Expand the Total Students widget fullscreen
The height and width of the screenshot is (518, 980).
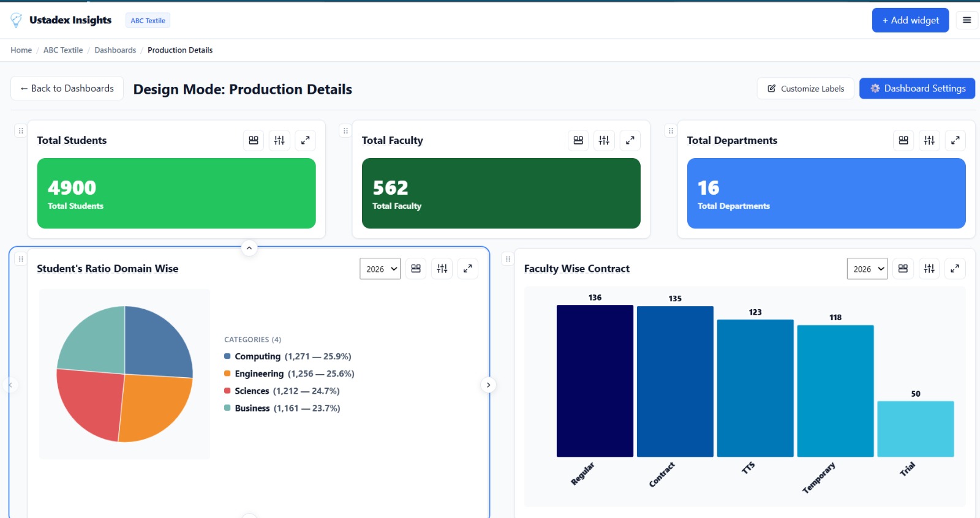coord(305,140)
